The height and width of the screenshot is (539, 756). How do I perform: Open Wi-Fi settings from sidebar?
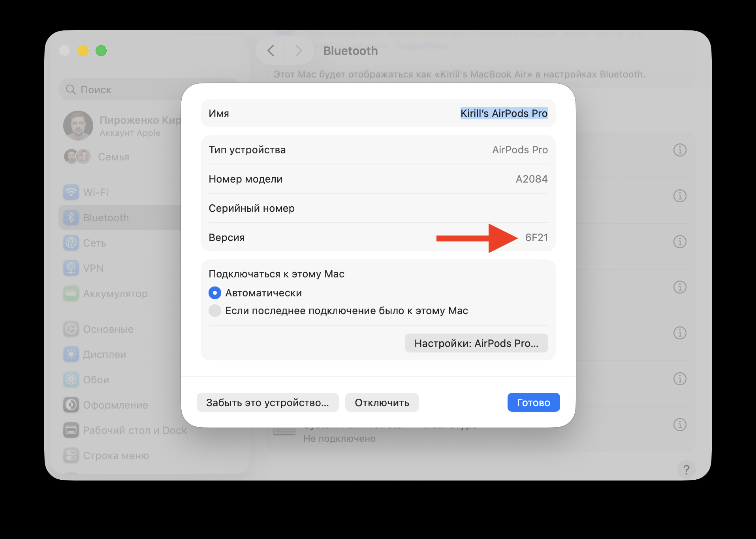96,192
